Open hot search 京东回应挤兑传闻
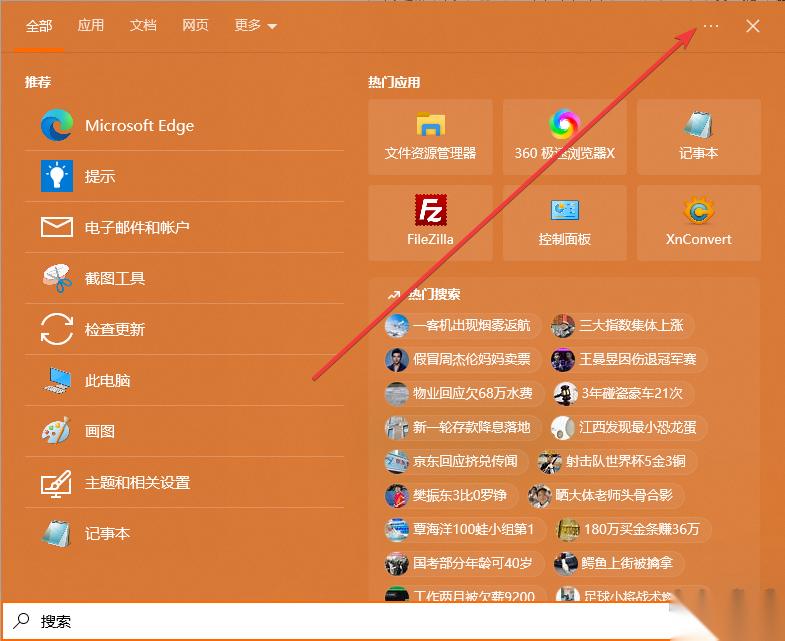 pos(456,462)
